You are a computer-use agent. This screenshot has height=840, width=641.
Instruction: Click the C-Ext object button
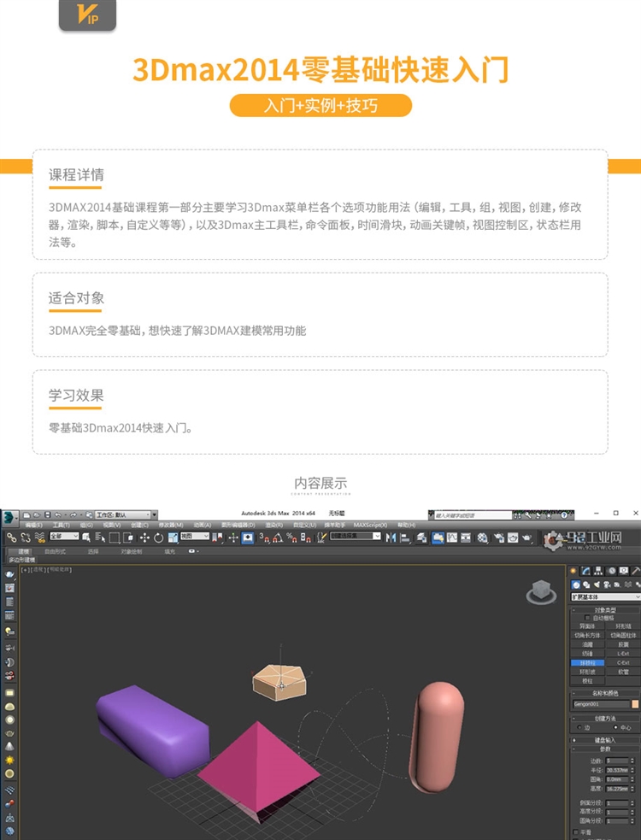pyautogui.click(x=623, y=662)
